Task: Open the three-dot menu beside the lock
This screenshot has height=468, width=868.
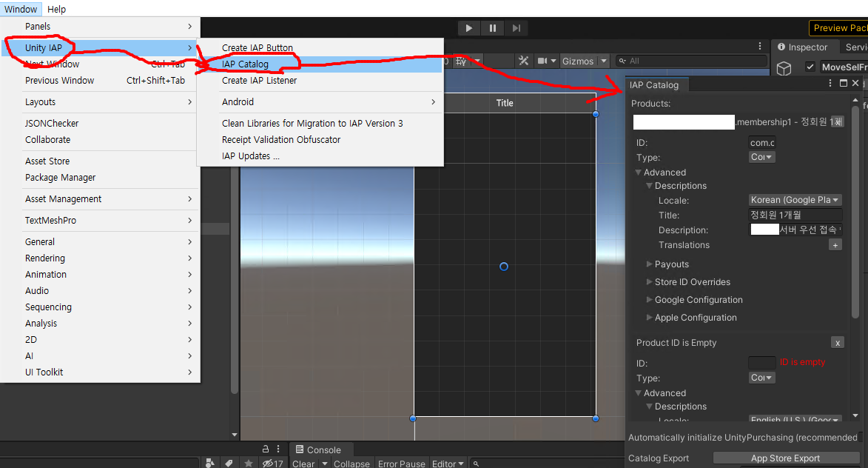Action: click(278, 449)
